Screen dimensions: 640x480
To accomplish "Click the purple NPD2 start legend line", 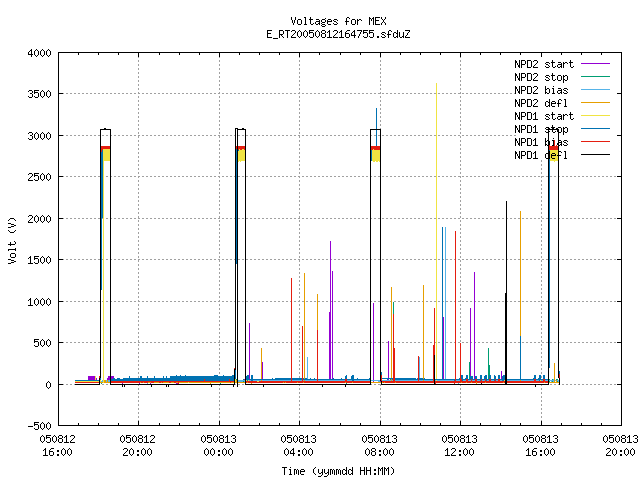I will (595, 64).
